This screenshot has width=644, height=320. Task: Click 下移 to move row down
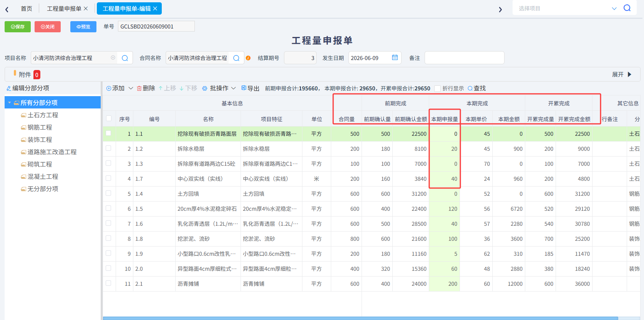188,88
